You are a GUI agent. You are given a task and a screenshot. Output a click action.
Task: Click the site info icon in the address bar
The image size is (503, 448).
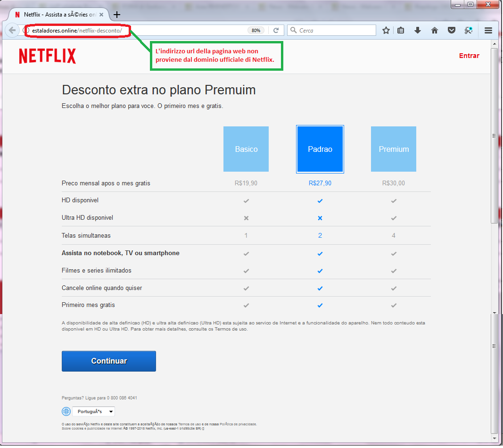point(27,31)
